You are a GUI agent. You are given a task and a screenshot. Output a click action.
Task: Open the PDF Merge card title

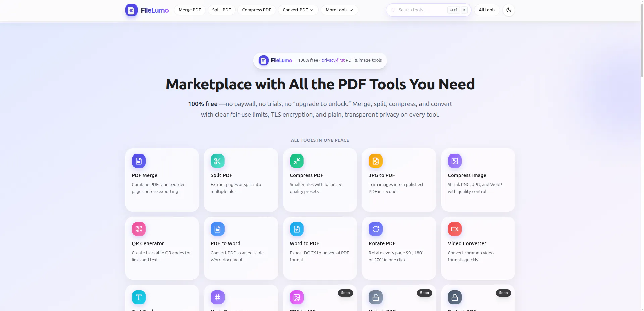[x=145, y=175]
